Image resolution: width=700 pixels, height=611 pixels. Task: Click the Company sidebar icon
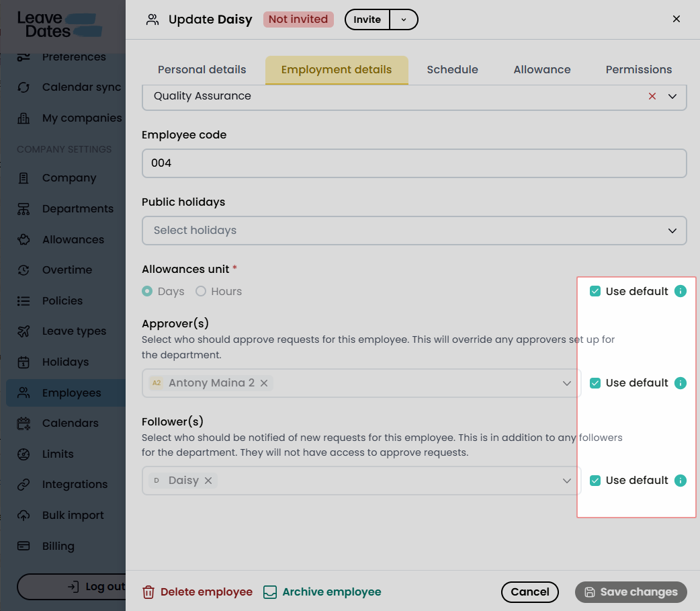point(24,178)
